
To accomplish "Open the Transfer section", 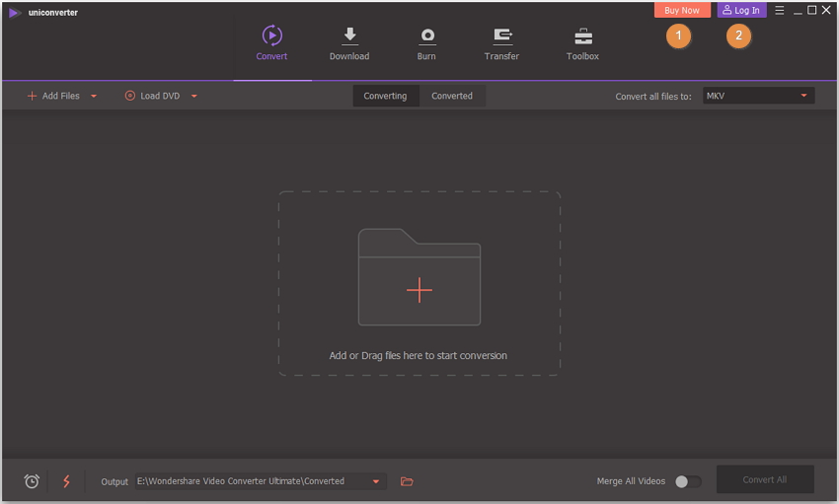I will [x=501, y=42].
